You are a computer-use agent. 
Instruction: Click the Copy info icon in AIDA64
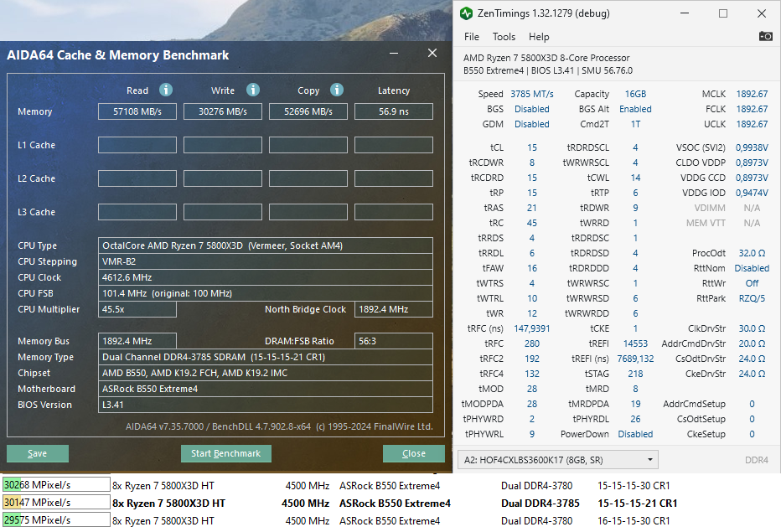tap(337, 90)
